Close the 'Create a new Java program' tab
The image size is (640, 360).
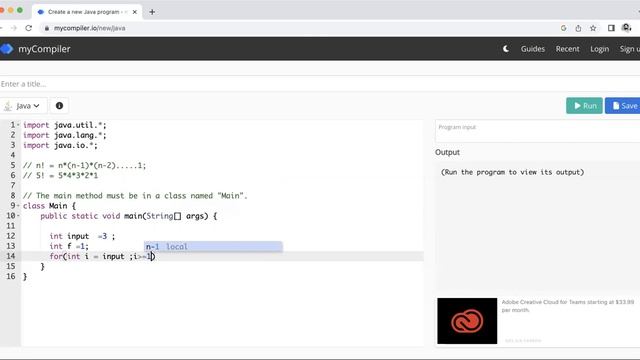(x=135, y=12)
